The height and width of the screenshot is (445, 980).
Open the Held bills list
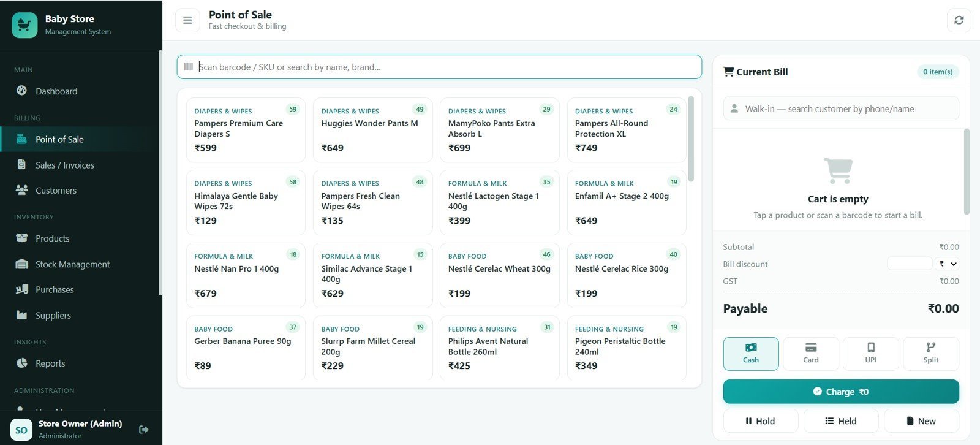841,421
